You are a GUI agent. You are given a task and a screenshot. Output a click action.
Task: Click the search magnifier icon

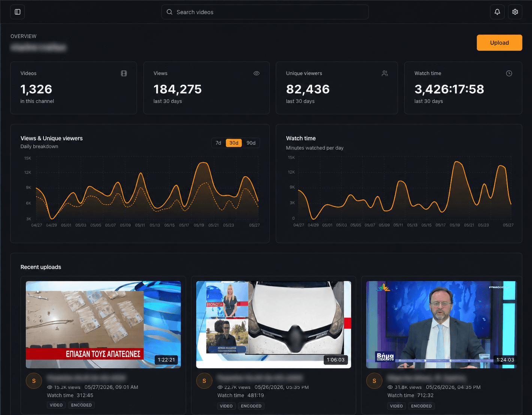pos(170,12)
